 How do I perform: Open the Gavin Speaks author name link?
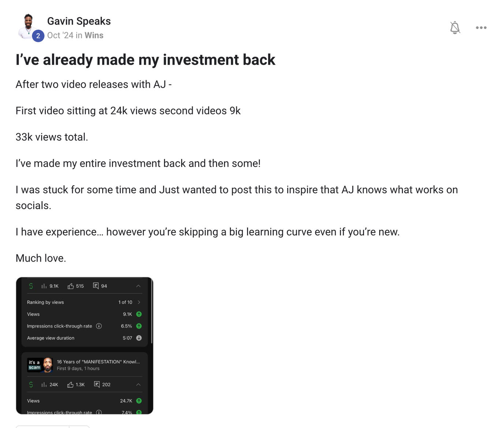coord(79,21)
